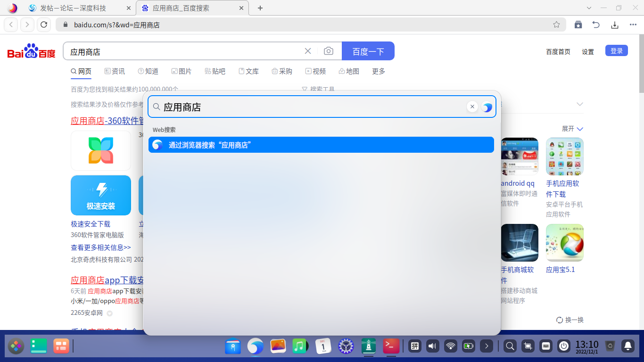Go forward using the browser forward arrow
The image size is (644, 362).
point(27,25)
